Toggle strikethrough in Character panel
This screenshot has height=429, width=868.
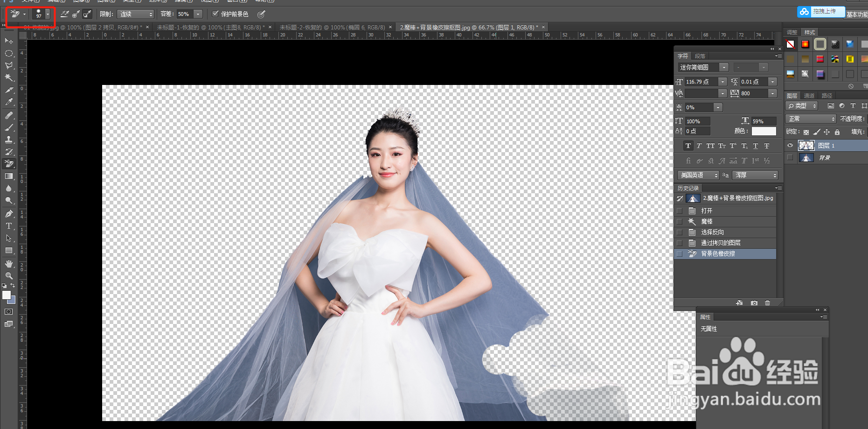[x=767, y=146]
